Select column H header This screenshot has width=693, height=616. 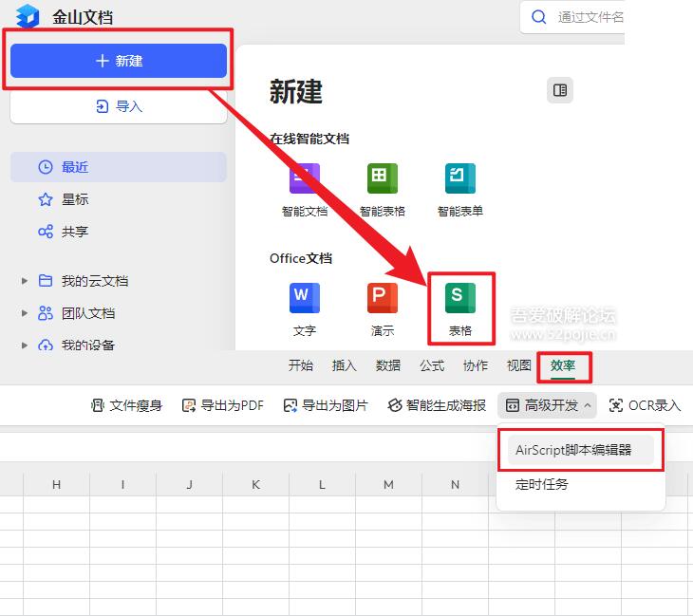(x=57, y=484)
